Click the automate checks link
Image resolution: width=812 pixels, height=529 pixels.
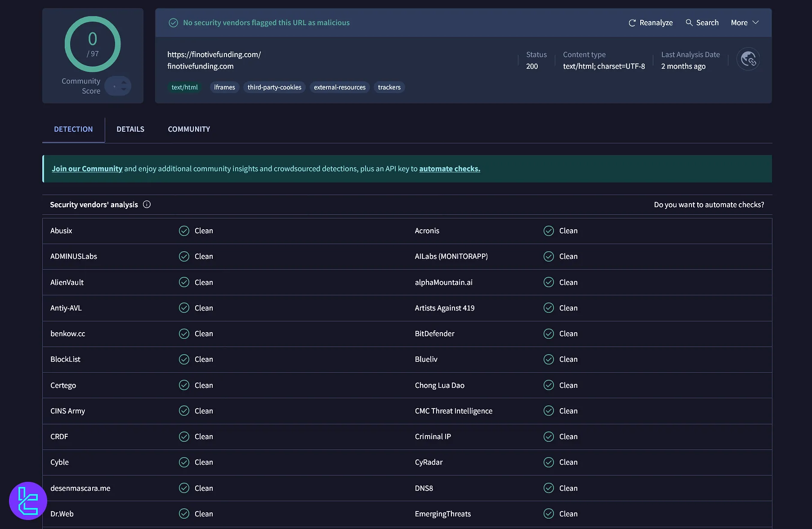pos(449,169)
